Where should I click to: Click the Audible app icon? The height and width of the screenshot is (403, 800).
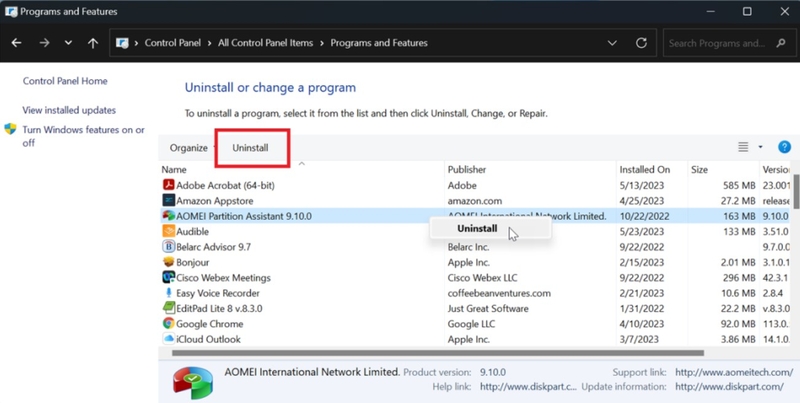(x=168, y=231)
